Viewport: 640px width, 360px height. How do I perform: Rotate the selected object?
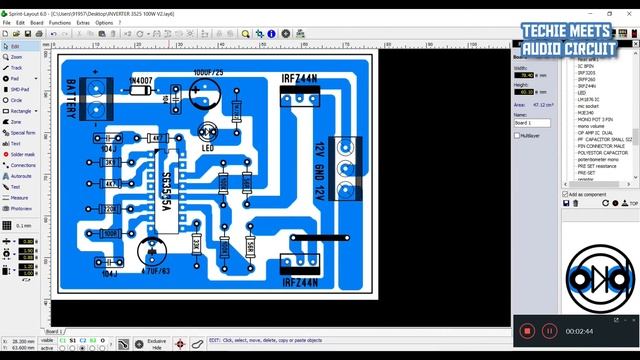click(x=140, y=34)
